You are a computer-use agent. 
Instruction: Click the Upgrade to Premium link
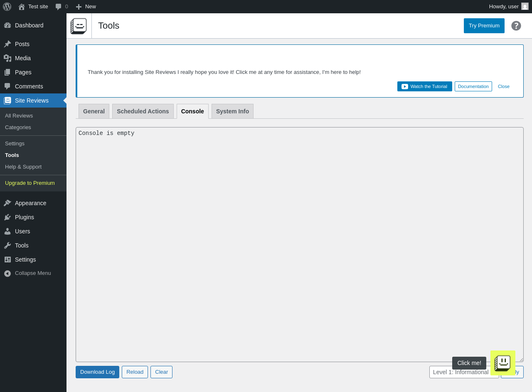[30, 183]
